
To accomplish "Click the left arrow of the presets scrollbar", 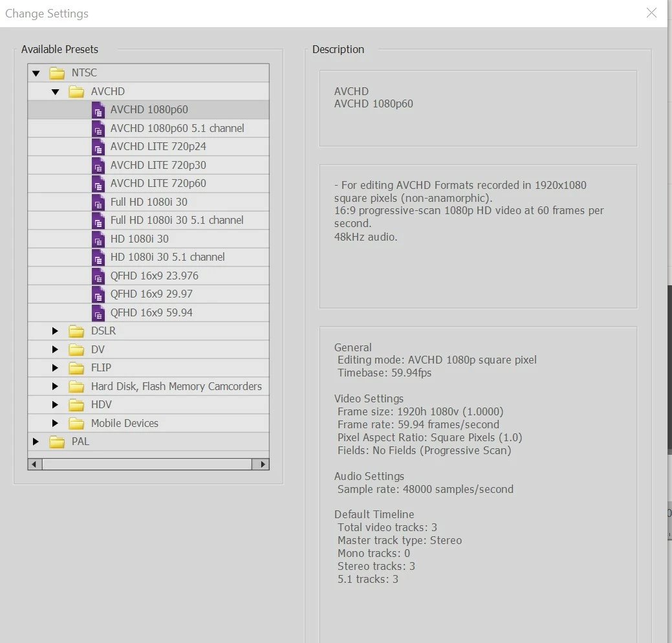I will [35, 464].
